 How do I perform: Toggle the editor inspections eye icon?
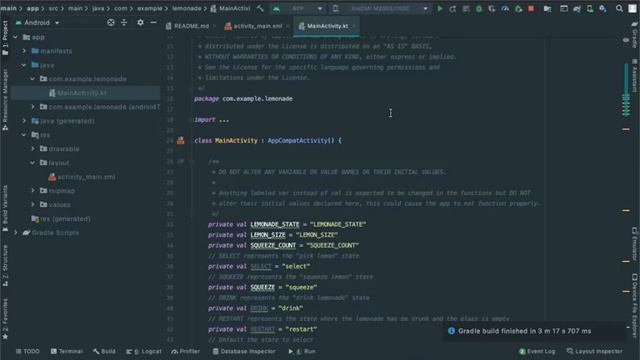click(x=626, y=40)
